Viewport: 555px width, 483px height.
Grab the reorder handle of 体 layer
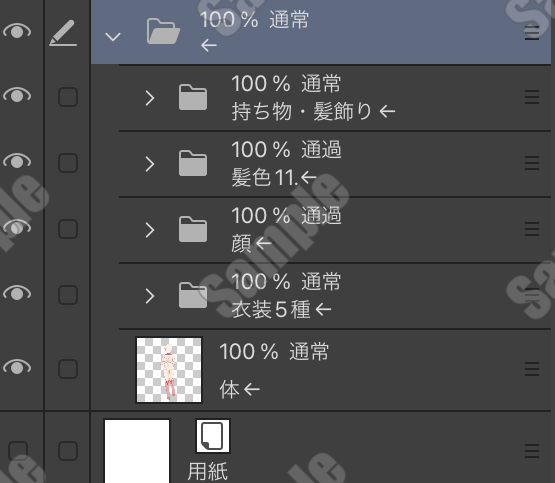tap(532, 369)
